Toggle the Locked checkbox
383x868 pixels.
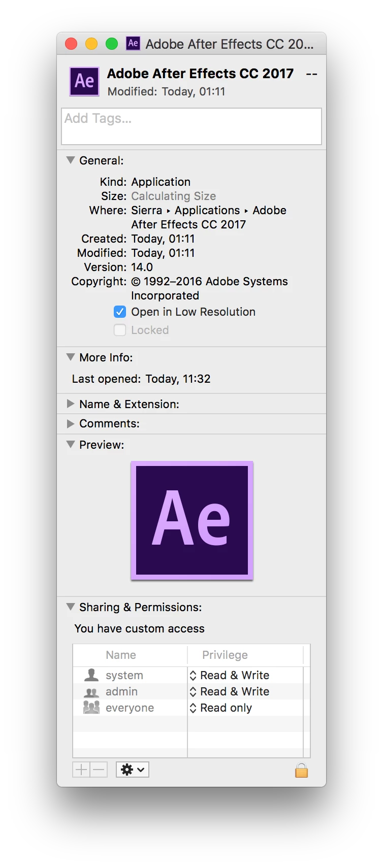click(x=120, y=330)
